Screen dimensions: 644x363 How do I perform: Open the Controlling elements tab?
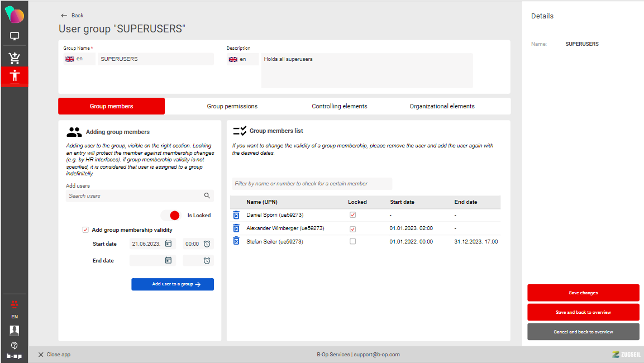[339, 106]
